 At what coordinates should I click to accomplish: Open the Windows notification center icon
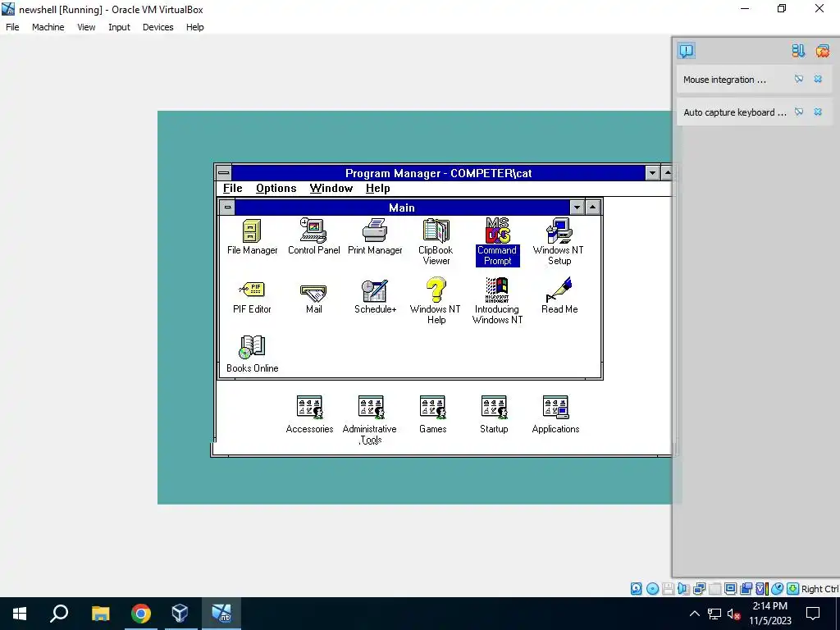tap(813, 614)
